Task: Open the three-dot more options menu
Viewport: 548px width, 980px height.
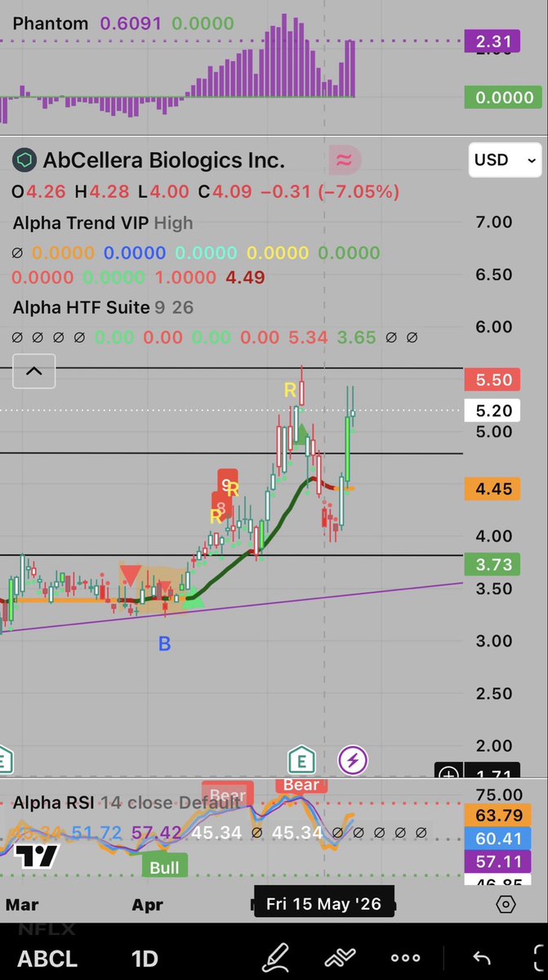Action: (x=406, y=957)
